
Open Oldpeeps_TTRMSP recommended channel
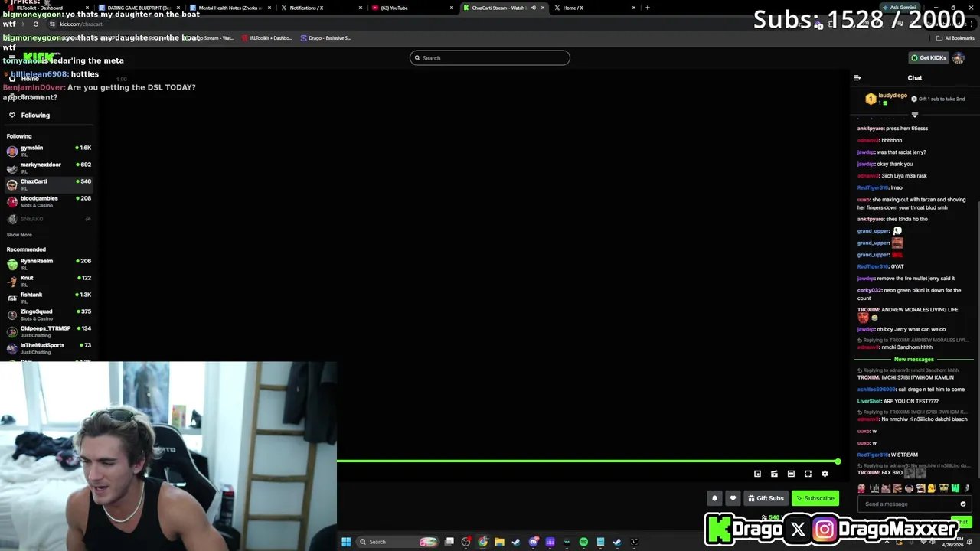pyautogui.click(x=49, y=331)
